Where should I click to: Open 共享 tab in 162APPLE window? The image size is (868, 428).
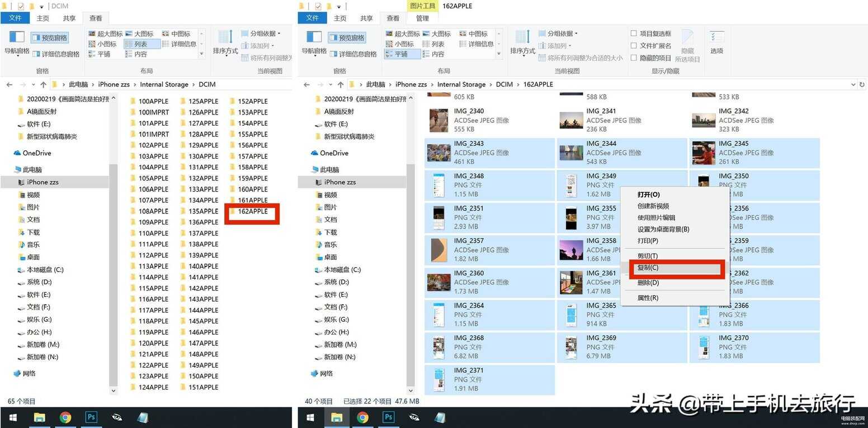(x=366, y=18)
